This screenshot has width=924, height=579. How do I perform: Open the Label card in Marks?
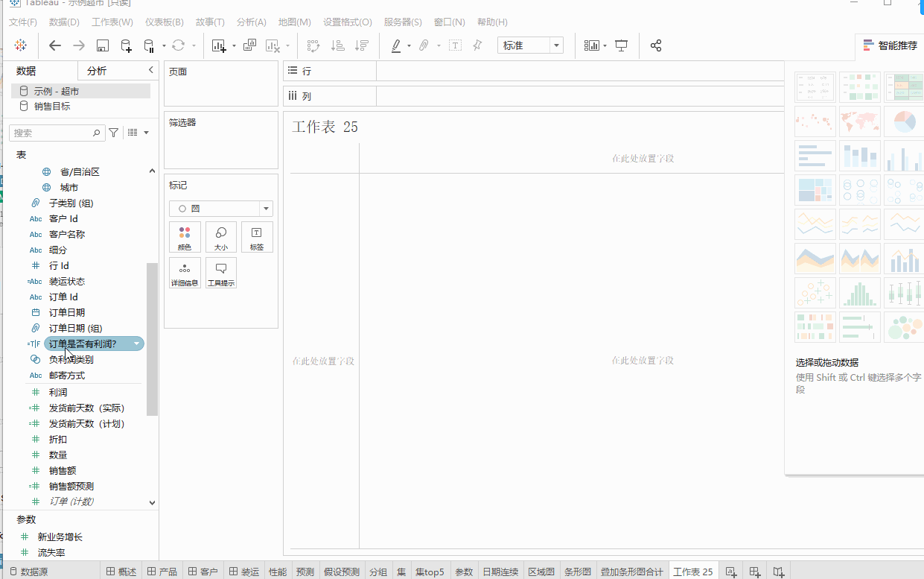click(x=257, y=237)
